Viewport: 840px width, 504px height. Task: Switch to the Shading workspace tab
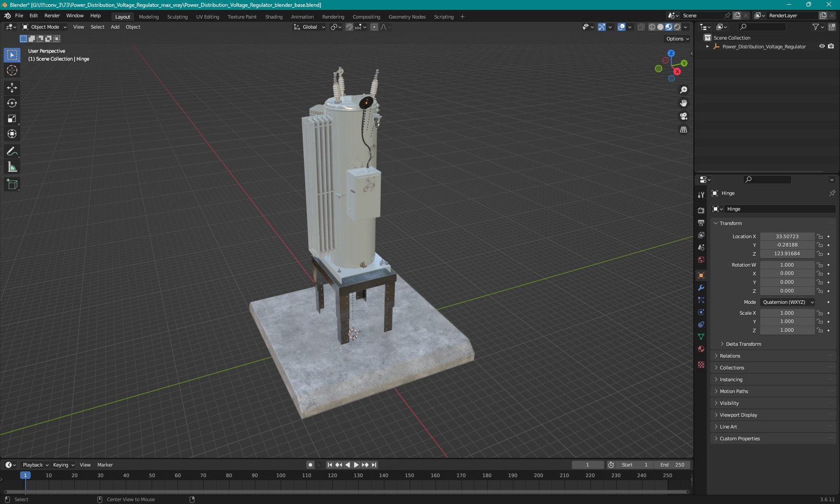point(273,17)
